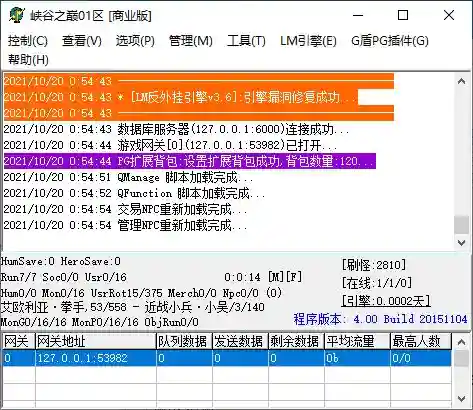Open the 工具(T) menu
This screenshot has width=473, height=410.
point(246,41)
